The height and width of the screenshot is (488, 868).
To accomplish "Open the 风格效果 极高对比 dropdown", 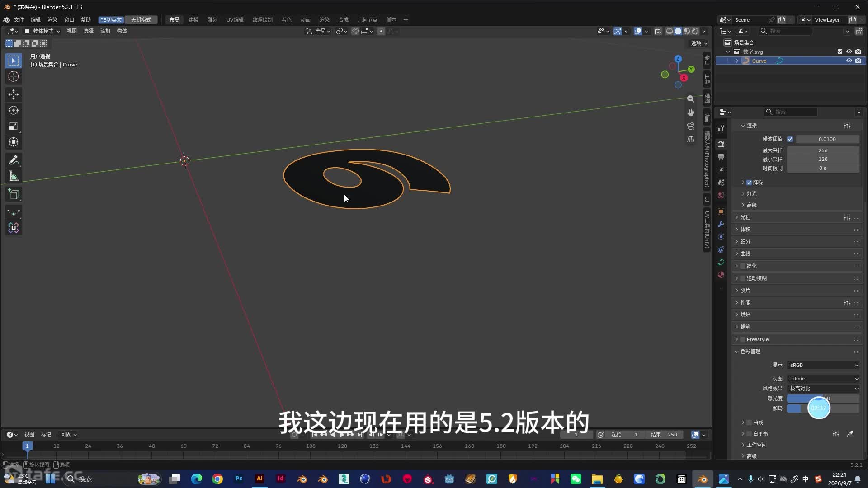I will 823,389.
